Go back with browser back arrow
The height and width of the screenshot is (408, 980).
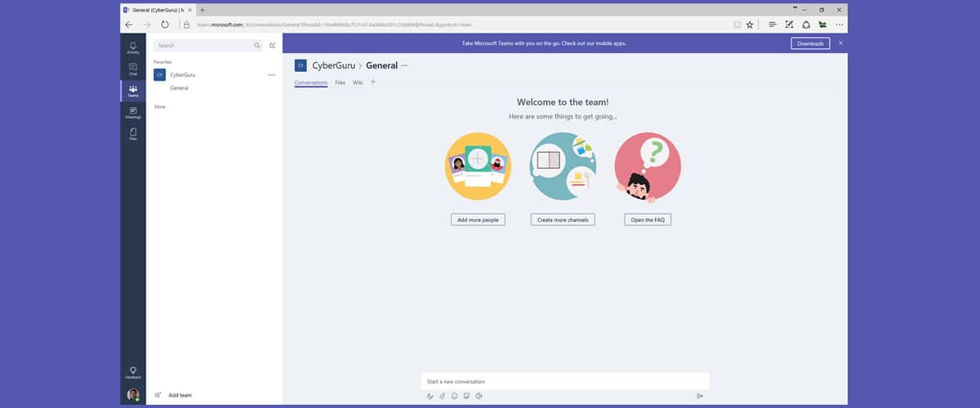pos(129,24)
